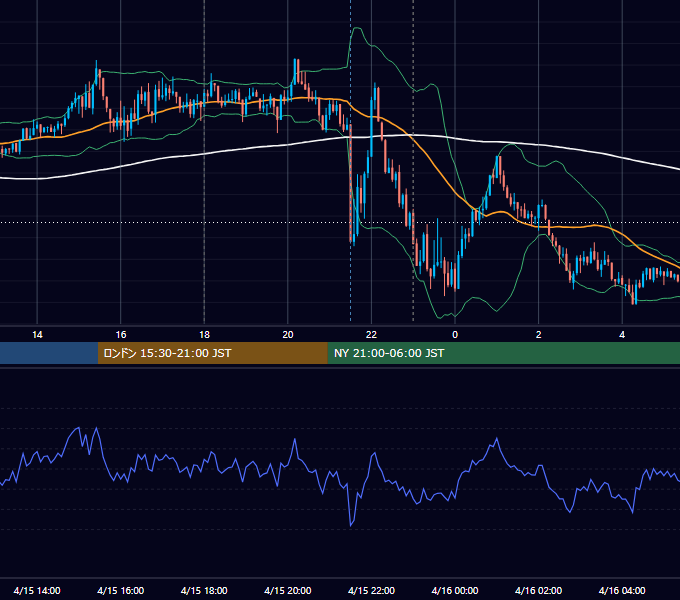
Task: Click the 4 hour axis label
Action: pos(622,335)
